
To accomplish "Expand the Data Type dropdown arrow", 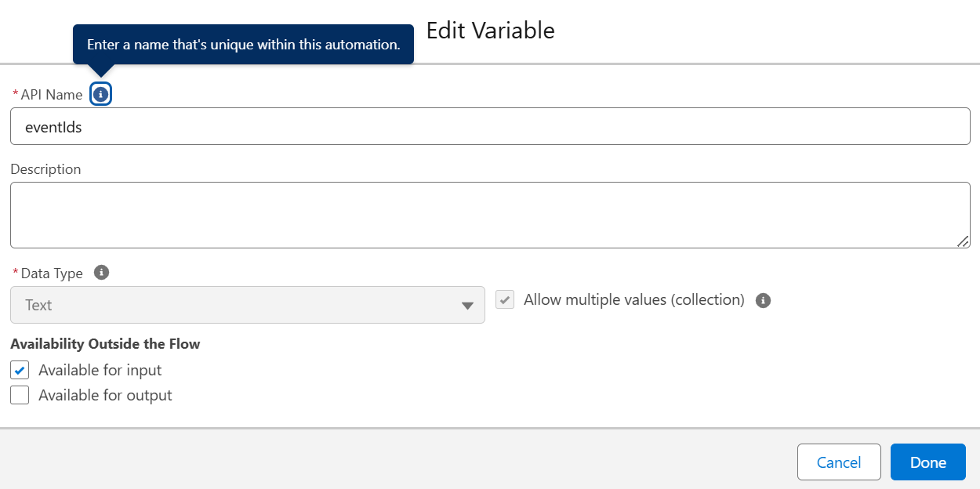I will point(467,306).
